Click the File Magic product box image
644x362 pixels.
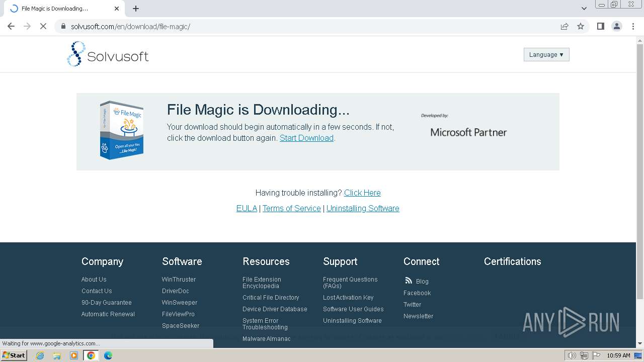122,130
